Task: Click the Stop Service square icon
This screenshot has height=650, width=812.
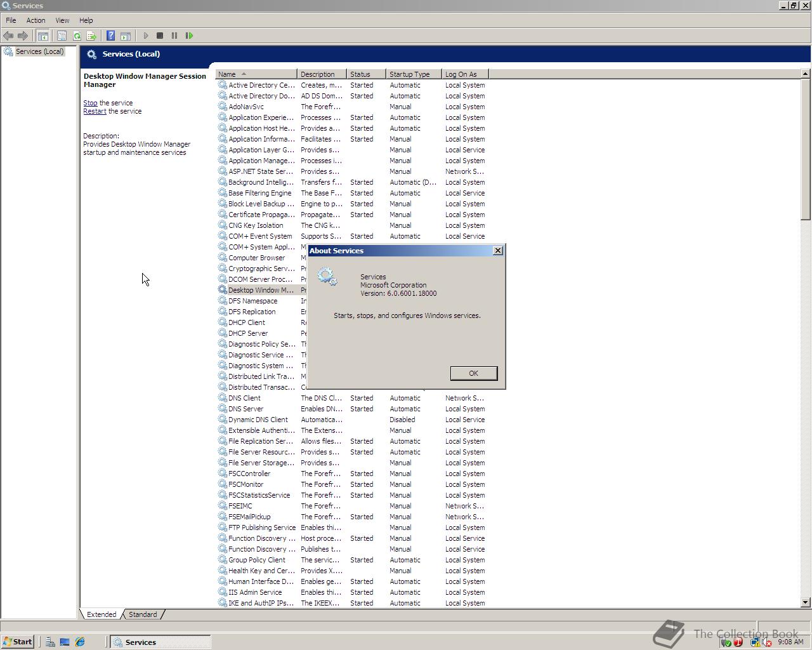Action: 160,36
